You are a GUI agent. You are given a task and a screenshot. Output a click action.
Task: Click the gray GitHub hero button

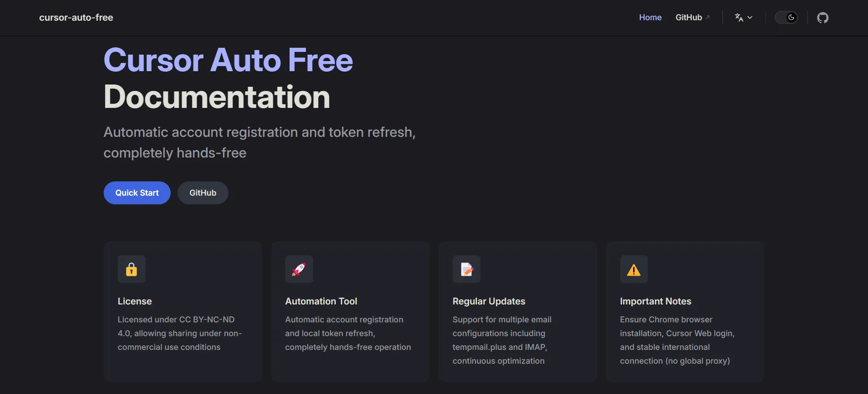pos(203,193)
